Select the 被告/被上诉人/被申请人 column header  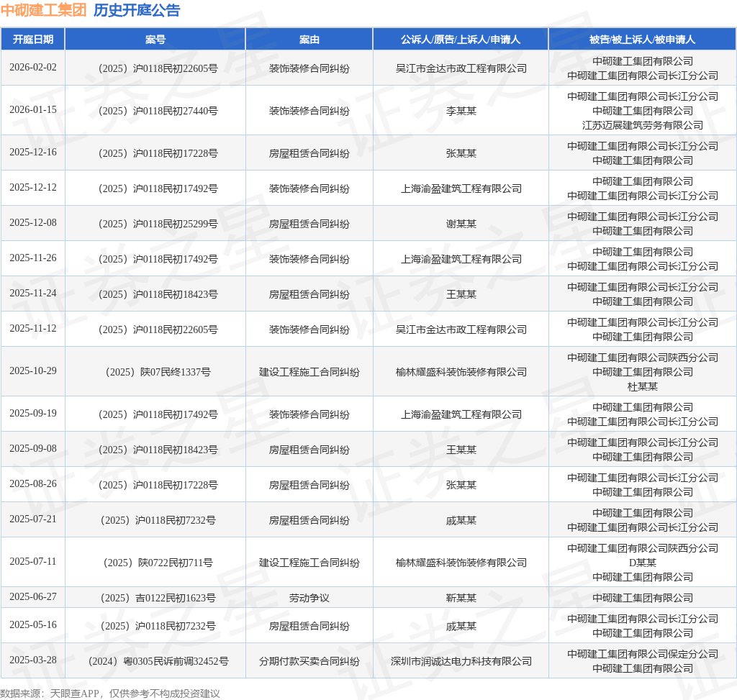pos(643,40)
